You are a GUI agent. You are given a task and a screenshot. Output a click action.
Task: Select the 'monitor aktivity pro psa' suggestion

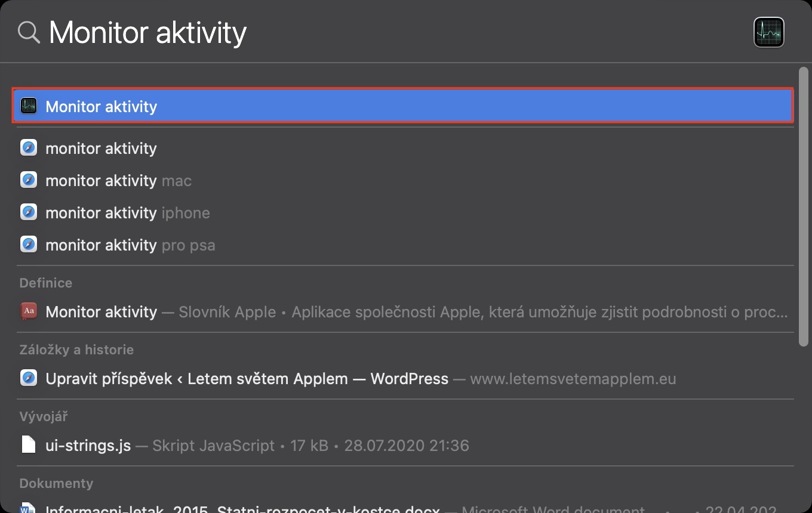130,245
